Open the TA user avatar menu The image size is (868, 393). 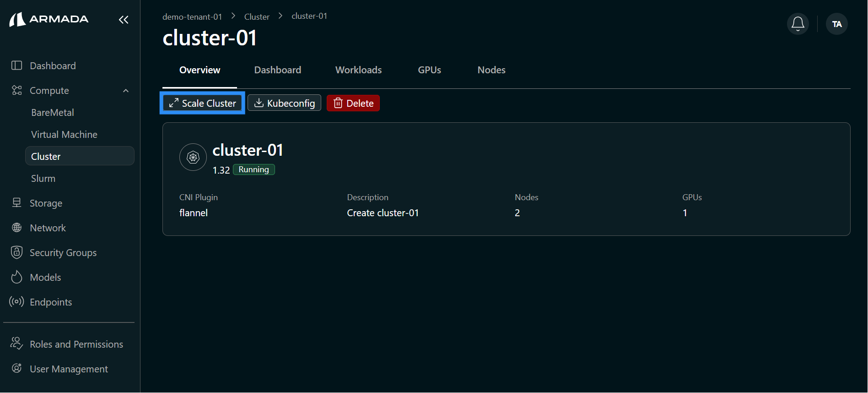[x=836, y=24]
